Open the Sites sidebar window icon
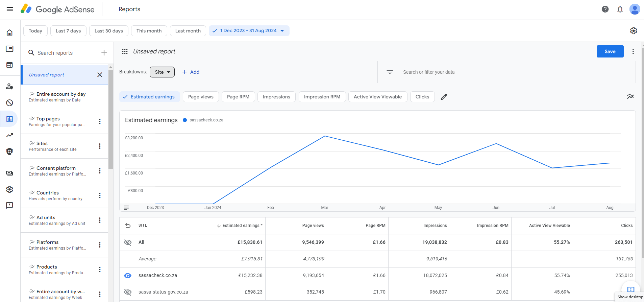 click(9, 65)
